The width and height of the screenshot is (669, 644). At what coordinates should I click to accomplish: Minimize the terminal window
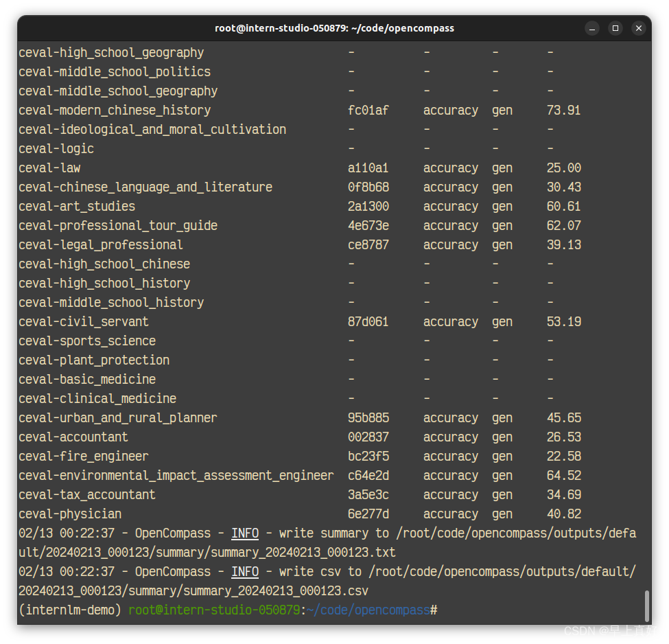pyautogui.click(x=591, y=28)
